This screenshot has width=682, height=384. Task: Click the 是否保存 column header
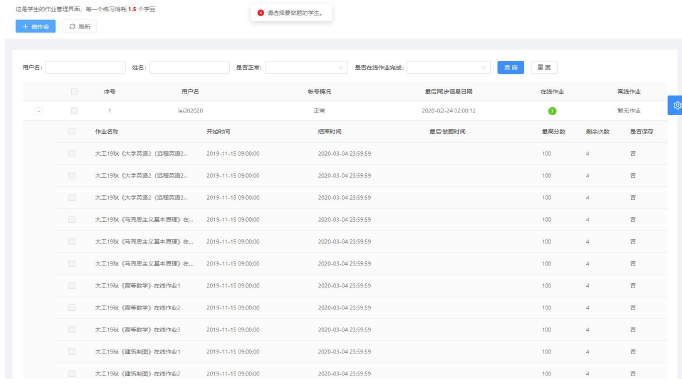pyautogui.click(x=642, y=132)
